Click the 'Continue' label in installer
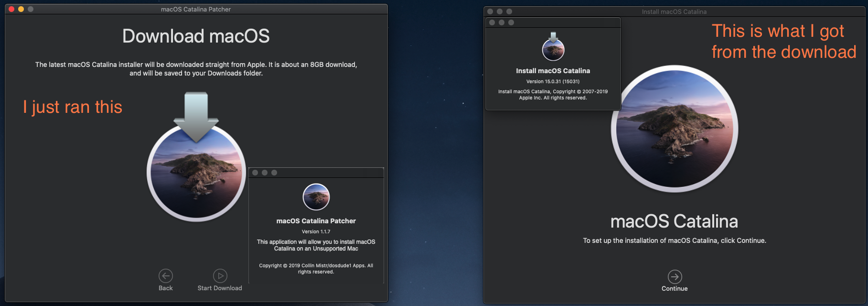 675,288
